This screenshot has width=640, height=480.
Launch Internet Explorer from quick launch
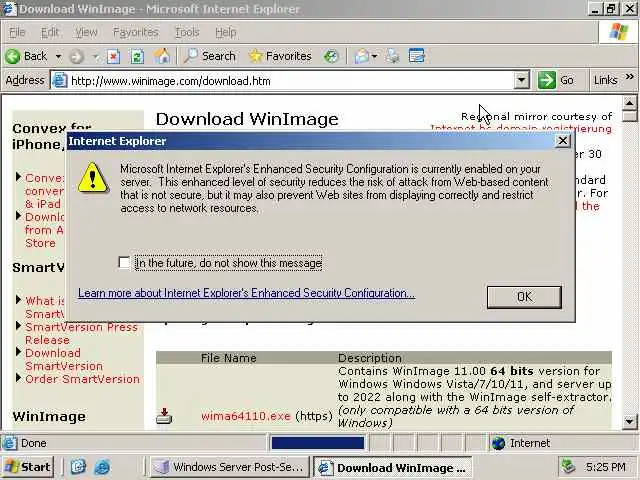tap(102, 467)
